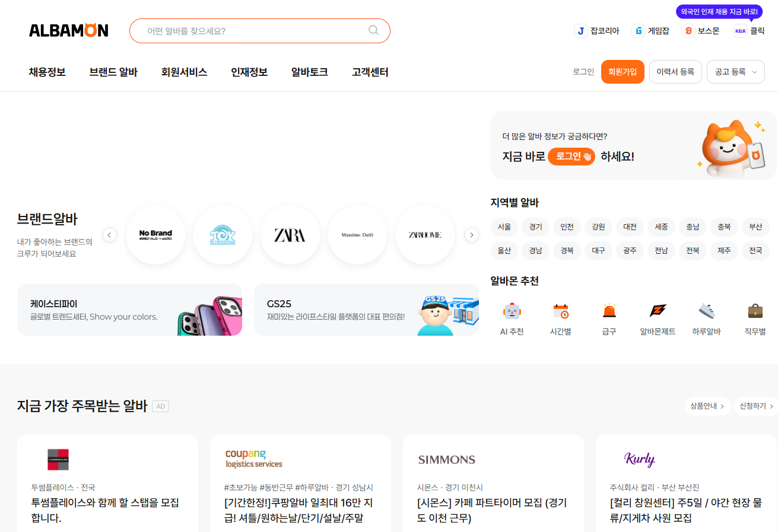Open the 고객센터 menu

pyautogui.click(x=370, y=72)
